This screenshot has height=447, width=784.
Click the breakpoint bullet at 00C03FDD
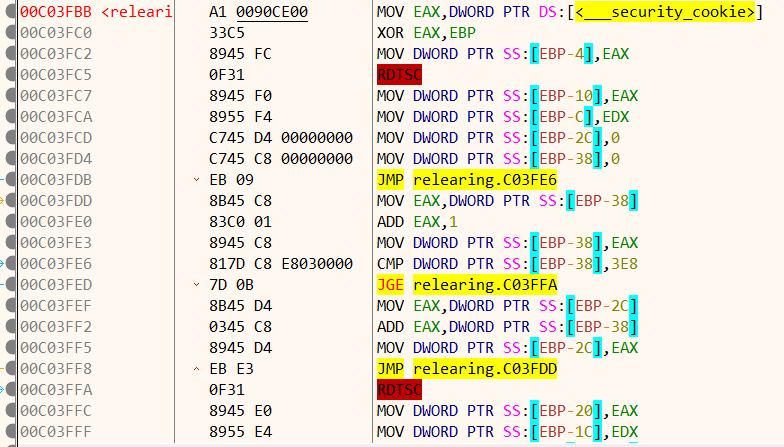10,200
